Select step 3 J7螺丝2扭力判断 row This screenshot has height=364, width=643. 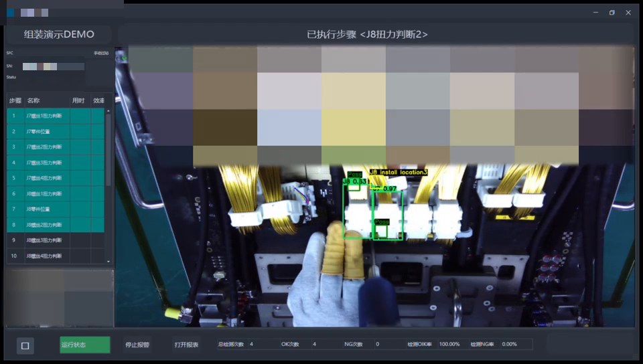point(56,147)
